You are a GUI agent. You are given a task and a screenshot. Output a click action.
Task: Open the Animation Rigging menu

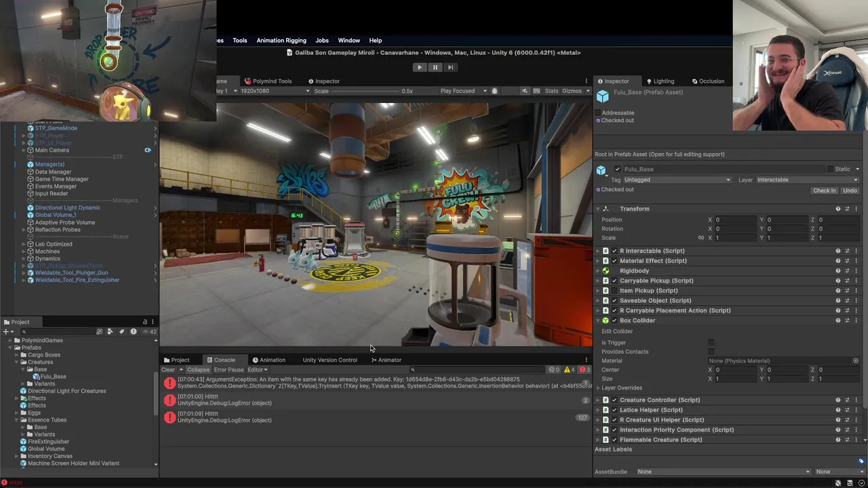(x=281, y=41)
